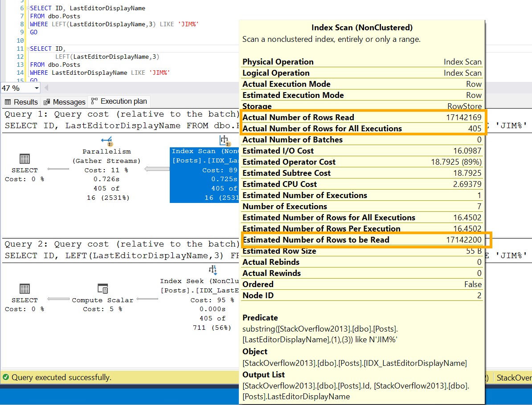This screenshot has height=405, width=532.
Task: Click the Compute Scalar operator icon
Action: click(102, 288)
